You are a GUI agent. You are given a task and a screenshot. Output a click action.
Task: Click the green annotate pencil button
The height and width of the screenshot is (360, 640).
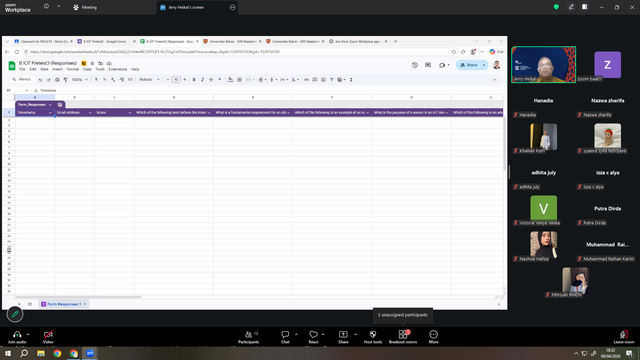point(15,314)
